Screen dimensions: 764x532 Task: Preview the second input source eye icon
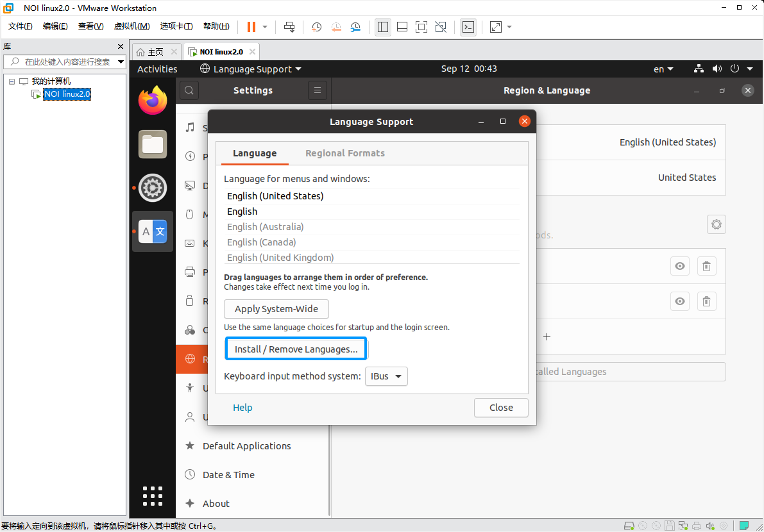[680, 302]
